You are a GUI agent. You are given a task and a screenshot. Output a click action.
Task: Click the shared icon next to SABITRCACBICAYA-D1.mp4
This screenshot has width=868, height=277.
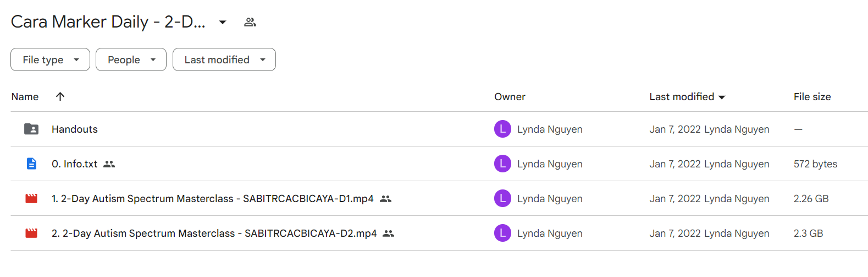click(x=386, y=199)
